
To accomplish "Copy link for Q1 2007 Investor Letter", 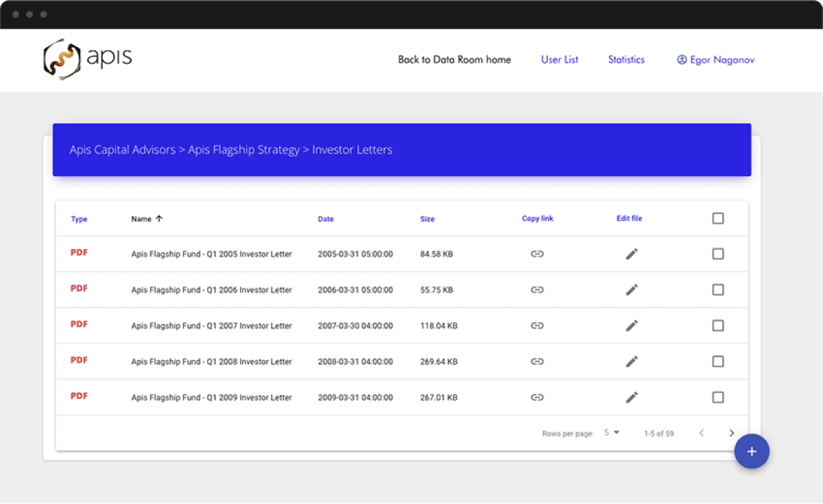I will pos(537,326).
